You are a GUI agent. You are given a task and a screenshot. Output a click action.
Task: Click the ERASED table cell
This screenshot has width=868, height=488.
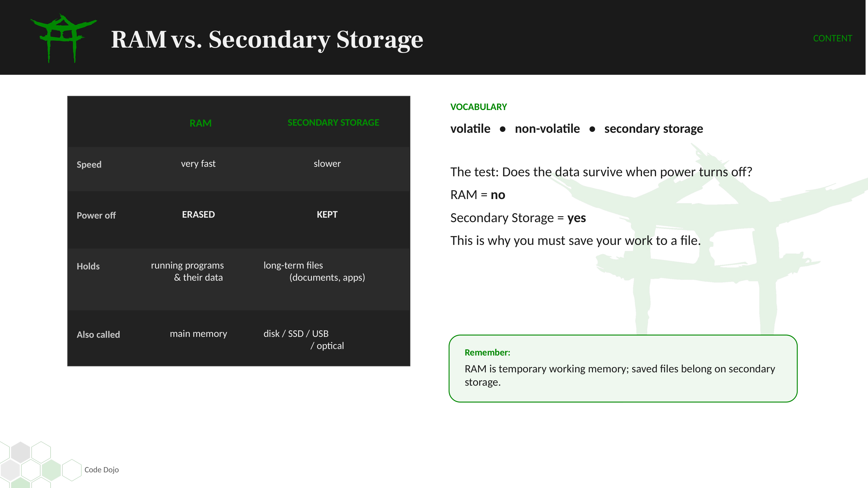point(198,214)
